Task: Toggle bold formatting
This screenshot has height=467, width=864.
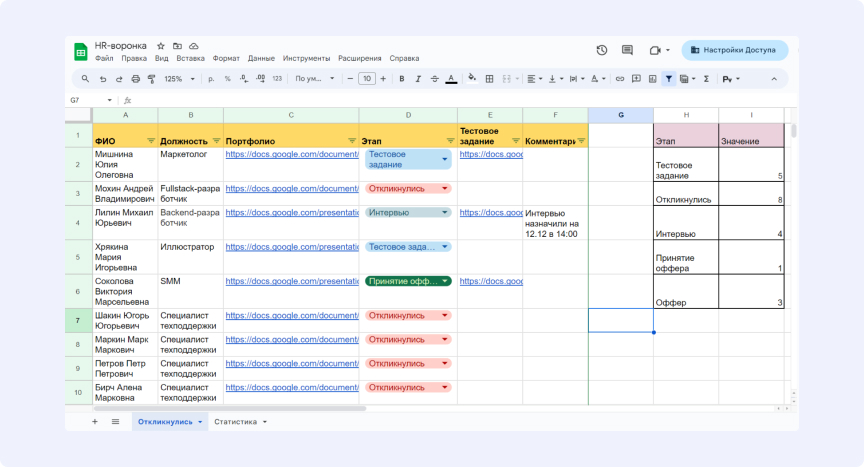Action: (402, 78)
